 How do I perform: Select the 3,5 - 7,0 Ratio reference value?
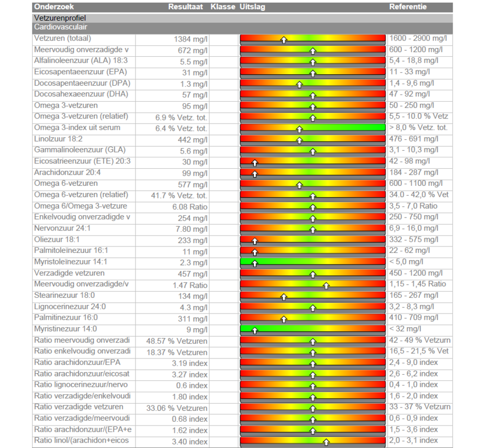click(413, 206)
